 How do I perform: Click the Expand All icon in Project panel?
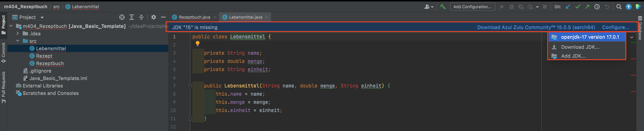131,17
